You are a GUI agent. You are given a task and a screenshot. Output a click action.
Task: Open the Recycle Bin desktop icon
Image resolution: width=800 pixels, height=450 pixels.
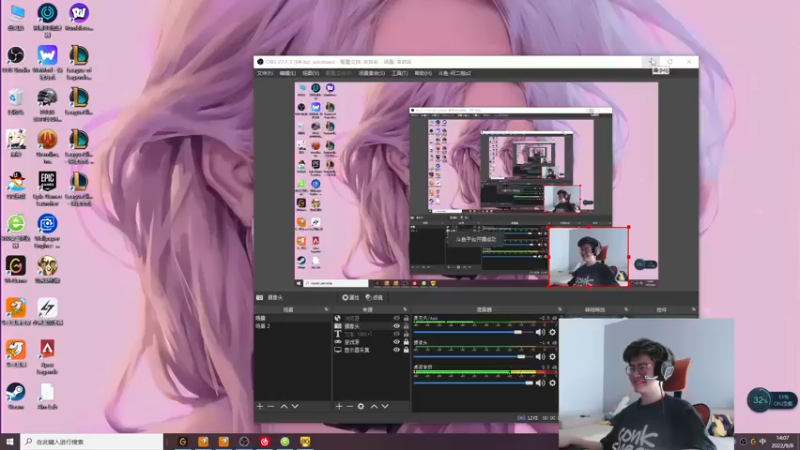[16, 101]
